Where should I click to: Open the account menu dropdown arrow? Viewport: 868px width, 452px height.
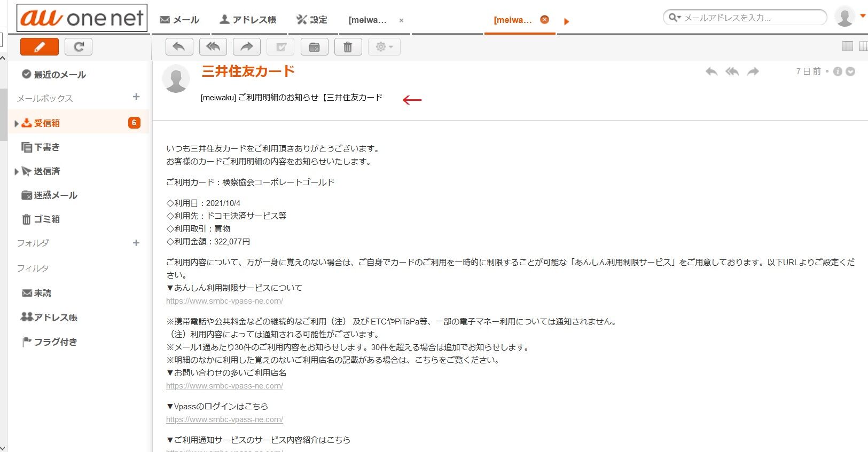[x=863, y=16]
